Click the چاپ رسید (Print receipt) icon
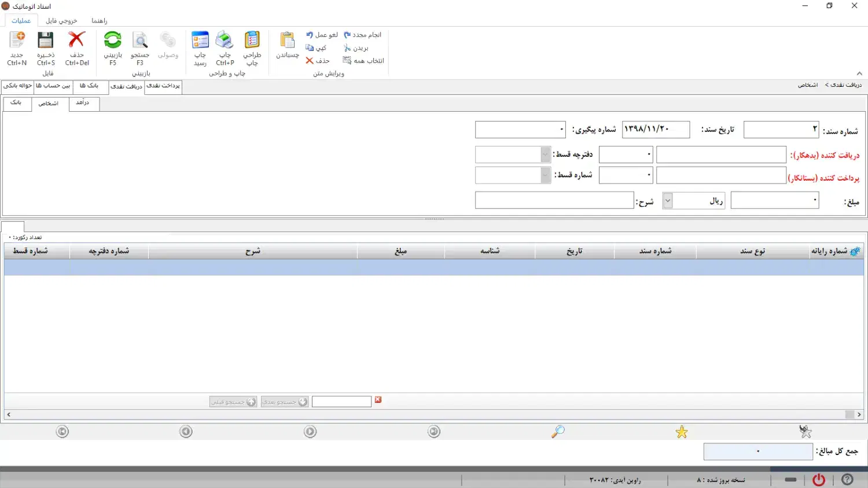The width and height of the screenshot is (868, 488). point(200,41)
